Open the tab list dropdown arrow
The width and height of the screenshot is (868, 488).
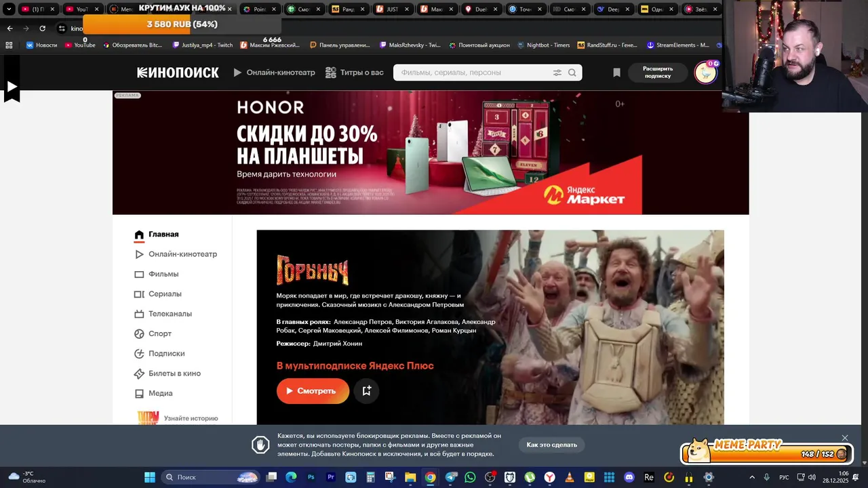9,9
